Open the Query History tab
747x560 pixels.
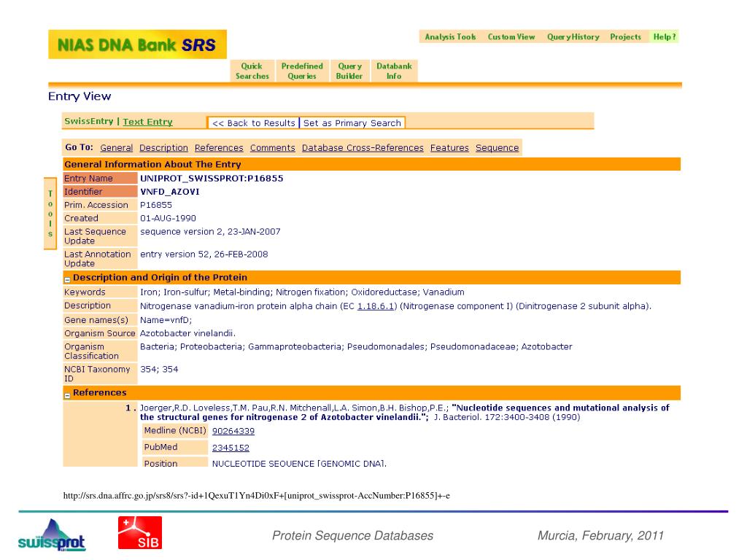coord(573,36)
